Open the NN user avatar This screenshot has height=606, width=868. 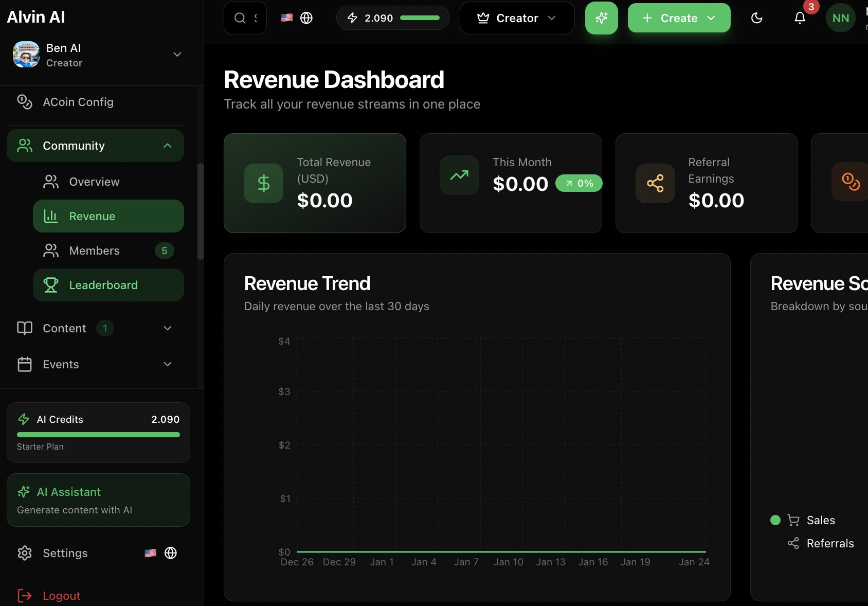coord(841,18)
